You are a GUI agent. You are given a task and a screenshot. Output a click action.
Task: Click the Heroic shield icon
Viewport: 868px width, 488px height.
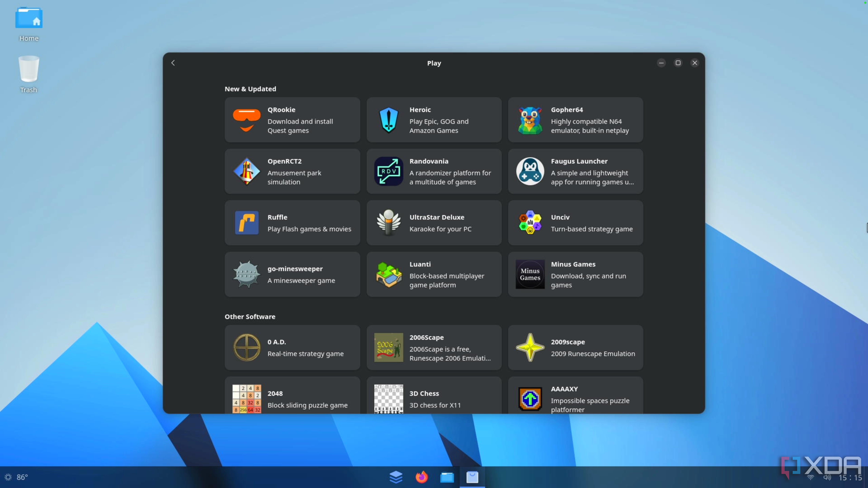pos(389,120)
